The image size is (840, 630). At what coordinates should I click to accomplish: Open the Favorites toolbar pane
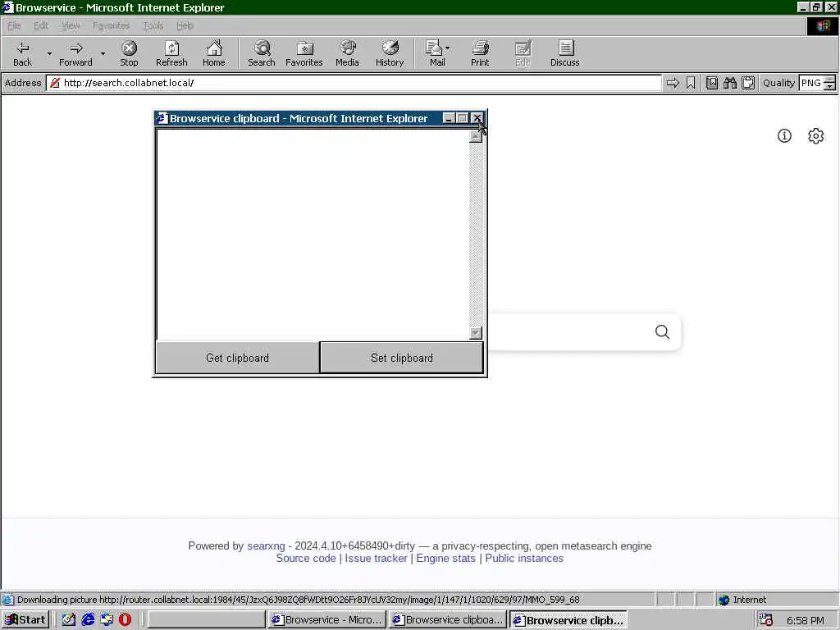coord(304,53)
